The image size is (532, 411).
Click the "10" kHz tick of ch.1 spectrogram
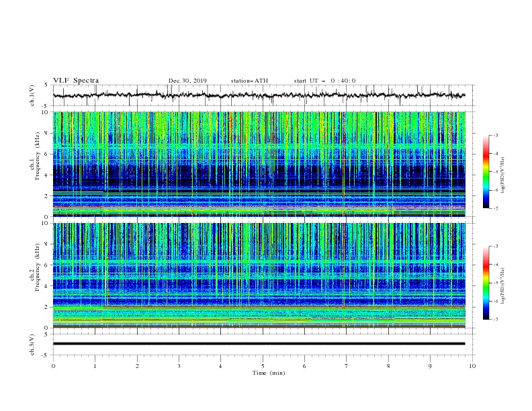click(x=45, y=112)
